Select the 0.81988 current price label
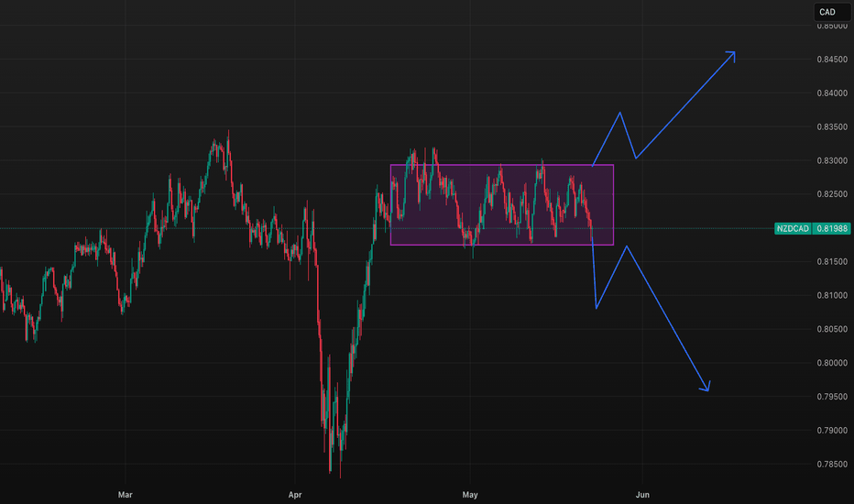Screen dimensions: 854x504 832,228
